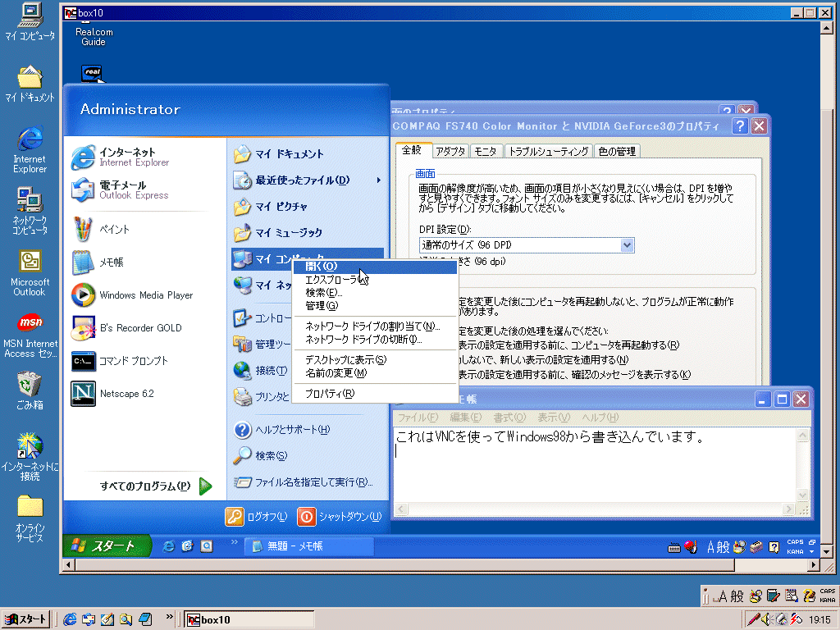Viewport: 840px width, 630px height.
Task: Expand 最近使ったファイル submenu arrow
Action: [x=379, y=180]
